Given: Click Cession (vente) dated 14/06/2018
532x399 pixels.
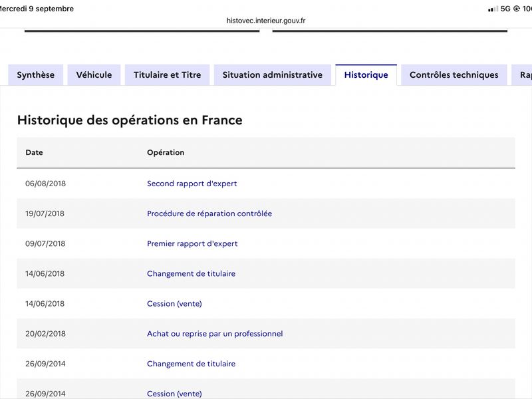Looking at the screenshot, I should click(x=174, y=304).
